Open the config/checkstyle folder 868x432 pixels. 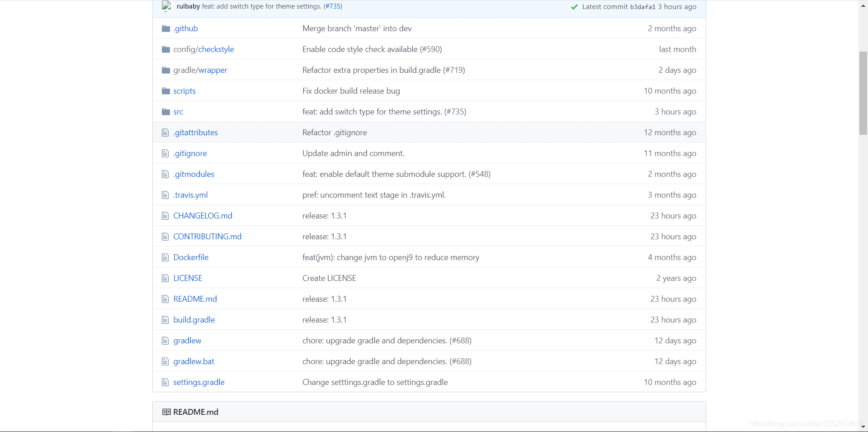(x=203, y=49)
